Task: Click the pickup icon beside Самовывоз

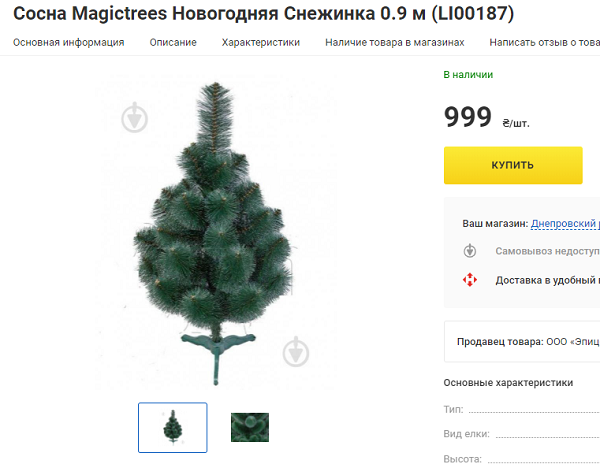Action: click(x=470, y=251)
